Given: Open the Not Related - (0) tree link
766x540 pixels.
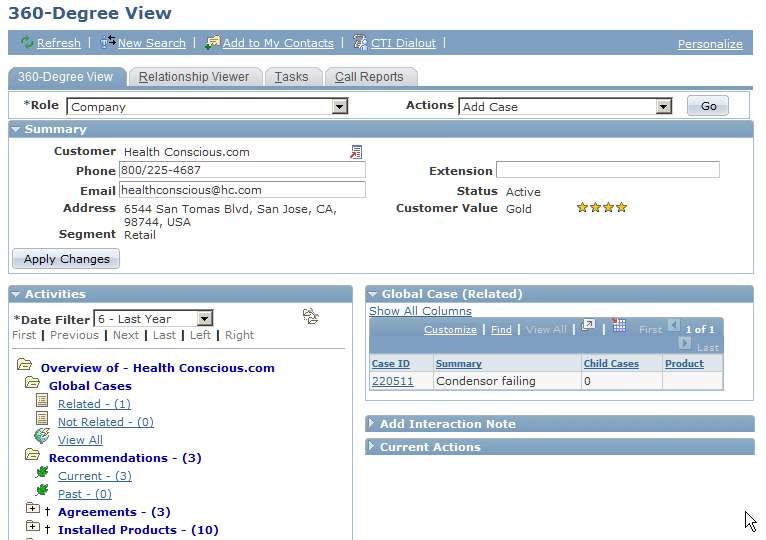Looking at the screenshot, I should point(106,422).
